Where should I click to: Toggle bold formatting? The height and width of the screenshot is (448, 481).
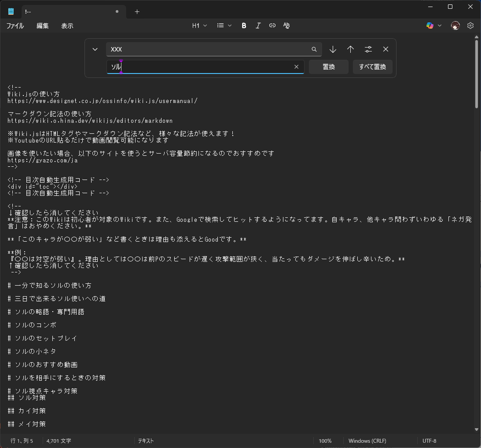pyautogui.click(x=244, y=26)
